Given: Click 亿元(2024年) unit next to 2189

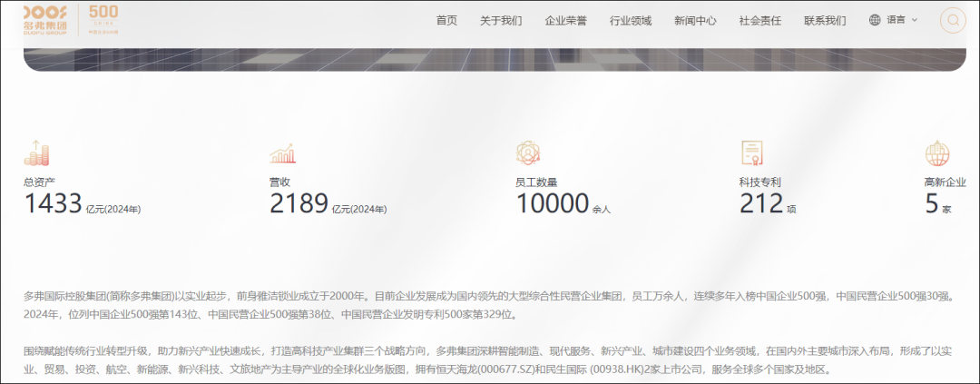Looking at the screenshot, I should (x=359, y=210).
